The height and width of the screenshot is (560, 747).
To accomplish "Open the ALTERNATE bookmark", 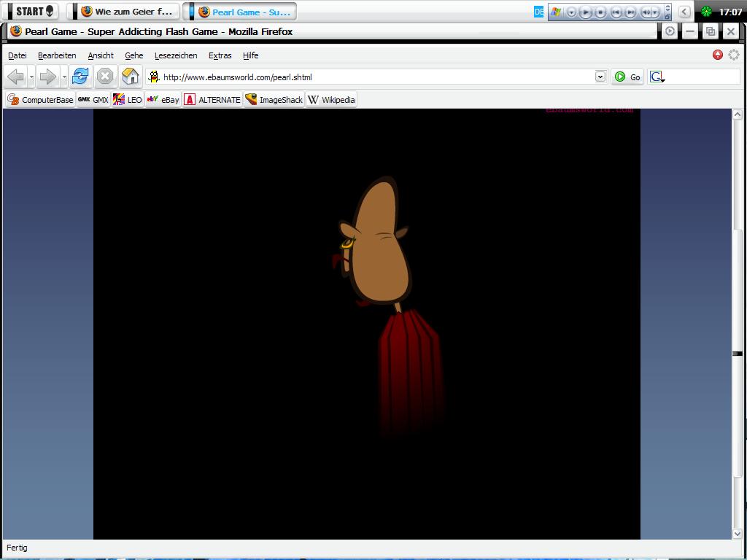I will point(212,99).
